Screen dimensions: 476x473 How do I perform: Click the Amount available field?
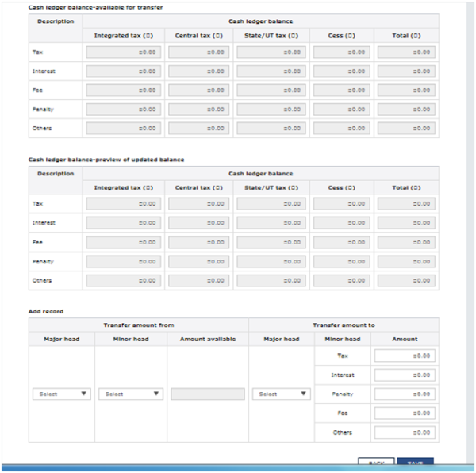point(207,394)
